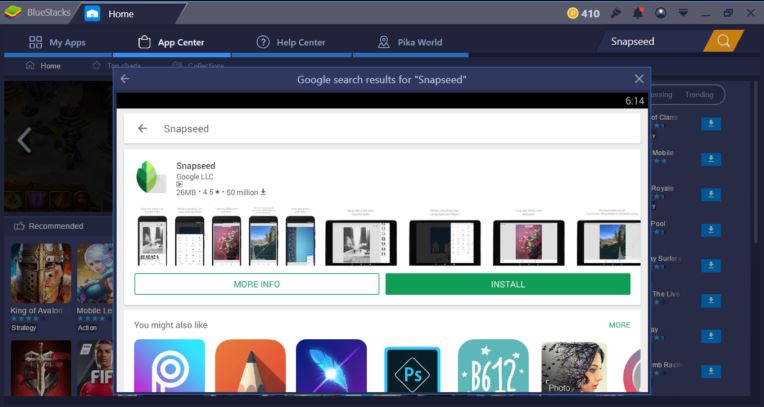Viewport: 764px width, 407px height.
Task: Click the MORE INFO button
Action: (257, 284)
